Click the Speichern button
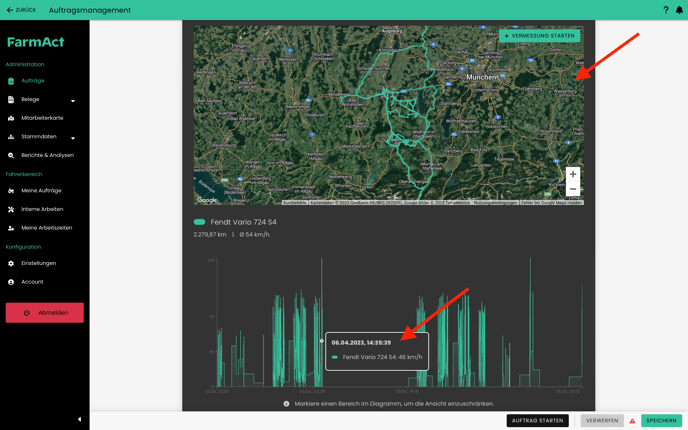This screenshot has width=688, height=430. (x=661, y=420)
